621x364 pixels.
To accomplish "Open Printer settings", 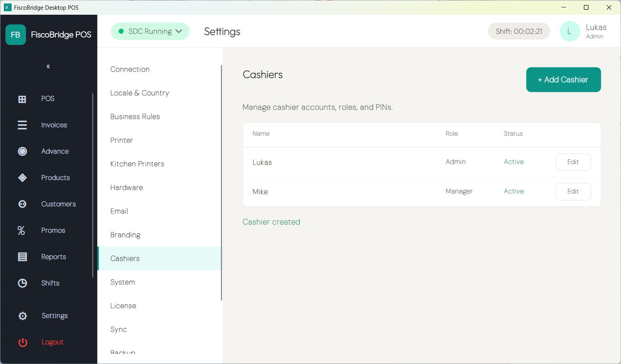I will click(159, 140).
